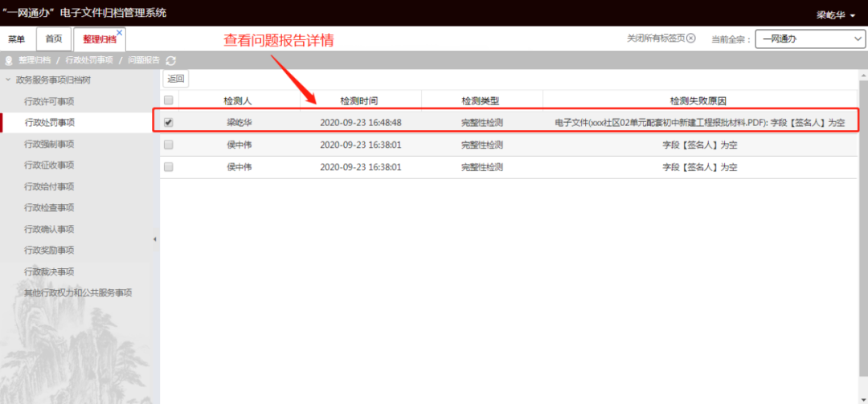Check the last 侯中伟 row checkbox
Viewport: 868px width, 404px height.
(x=169, y=166)
